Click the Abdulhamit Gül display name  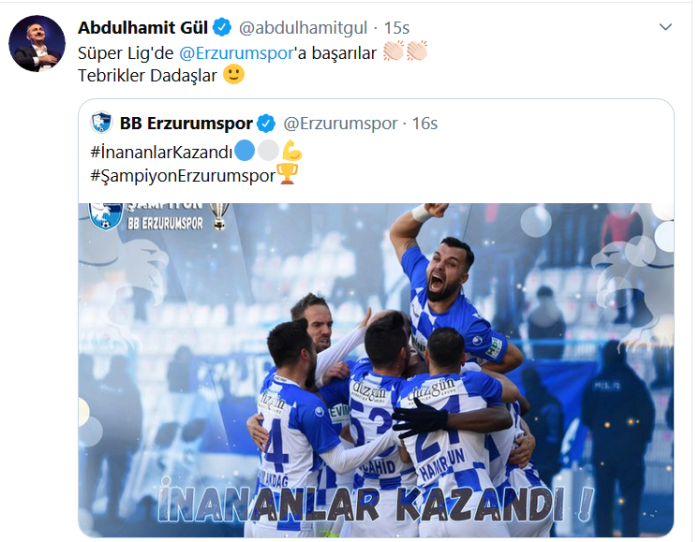pos(143,28)
